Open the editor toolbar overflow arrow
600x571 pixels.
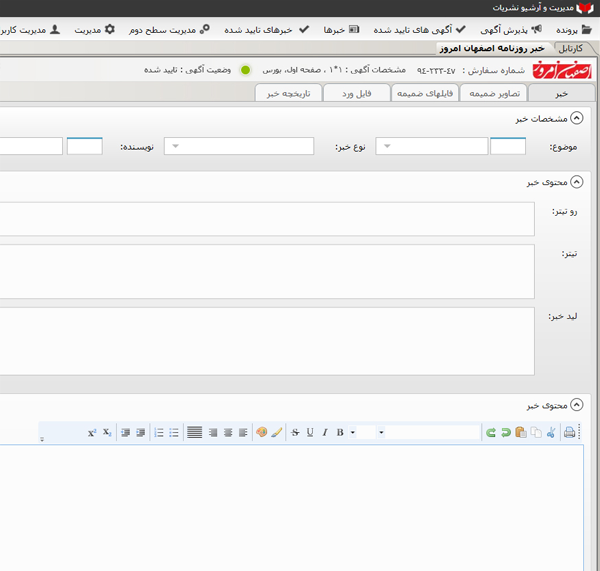coord(42,439)
